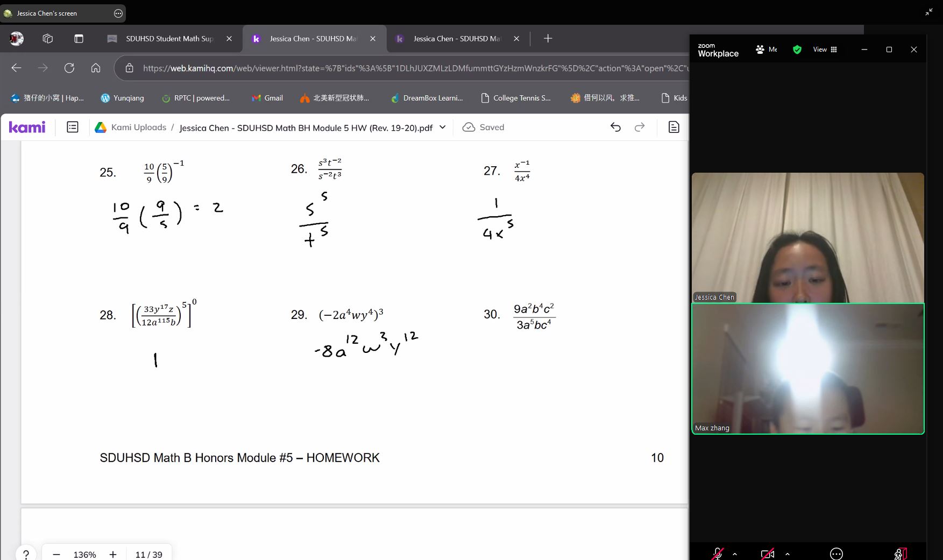
Task: Zoom out the PDF with minus
Action: [x=56, y=555]
